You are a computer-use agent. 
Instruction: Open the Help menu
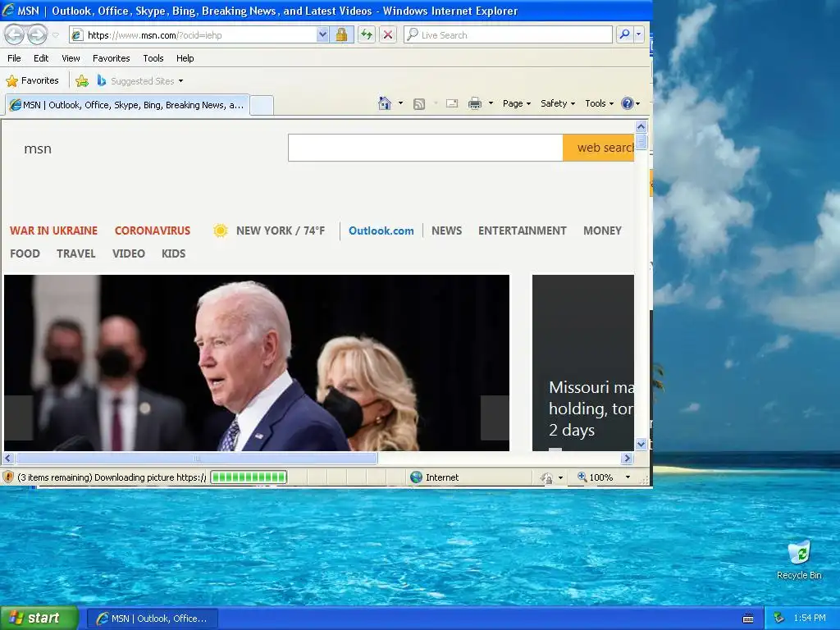click(x=185, y=58)
